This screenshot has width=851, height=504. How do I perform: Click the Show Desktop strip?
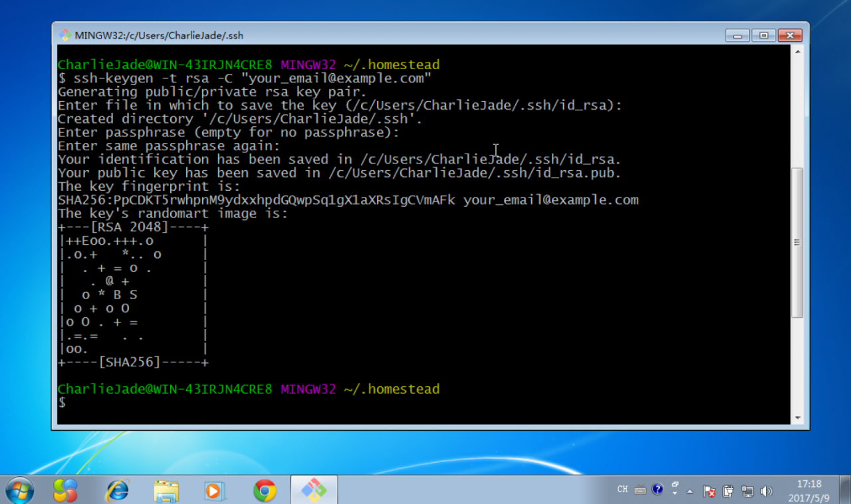point(846,491)
